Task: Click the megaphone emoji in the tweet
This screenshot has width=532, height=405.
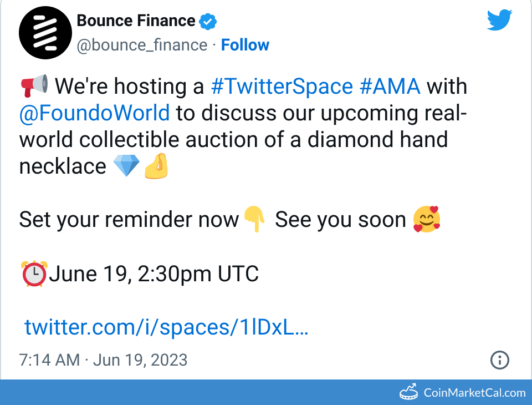Action: [34, 86]
